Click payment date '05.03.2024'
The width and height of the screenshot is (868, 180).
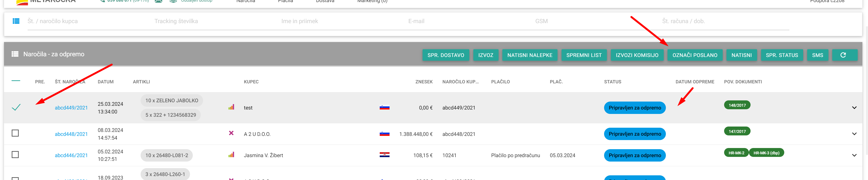pos(562,155)
